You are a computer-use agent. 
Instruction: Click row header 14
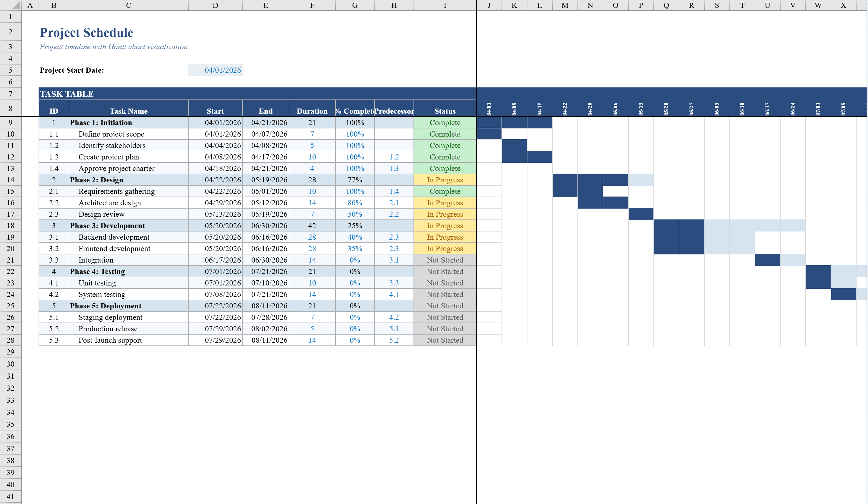(10, 180)
